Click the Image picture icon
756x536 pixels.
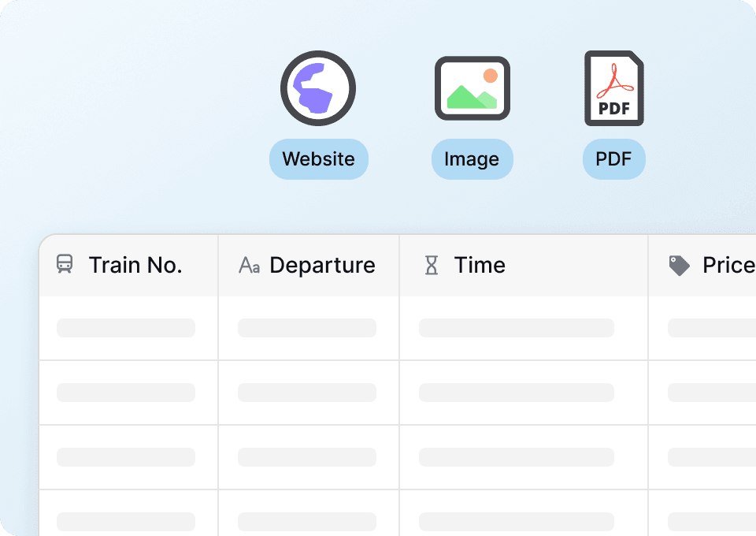pos(472,88)
